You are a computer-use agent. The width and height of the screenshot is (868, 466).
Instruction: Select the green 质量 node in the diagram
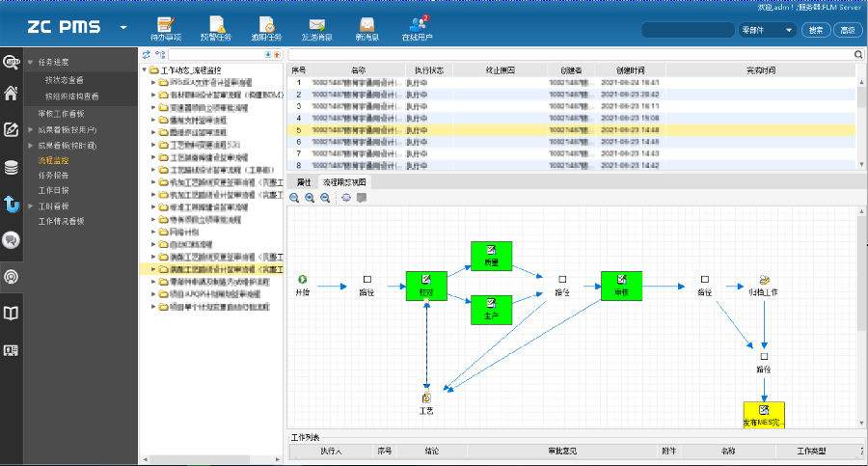click(492, 256)
